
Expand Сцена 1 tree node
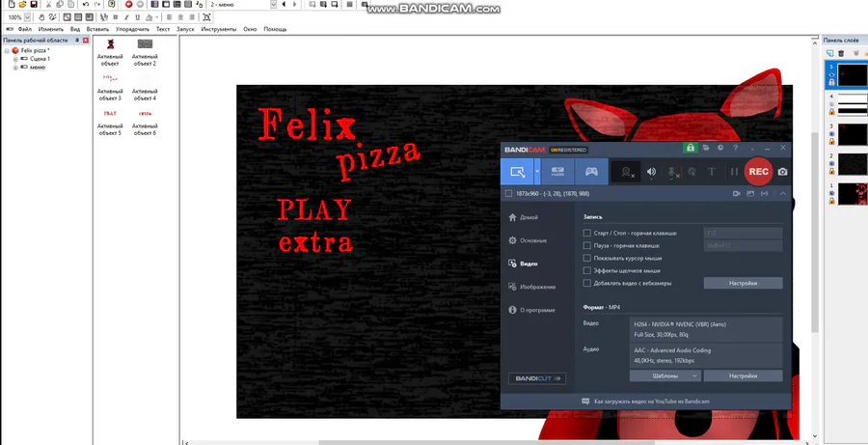coord(15,59)
